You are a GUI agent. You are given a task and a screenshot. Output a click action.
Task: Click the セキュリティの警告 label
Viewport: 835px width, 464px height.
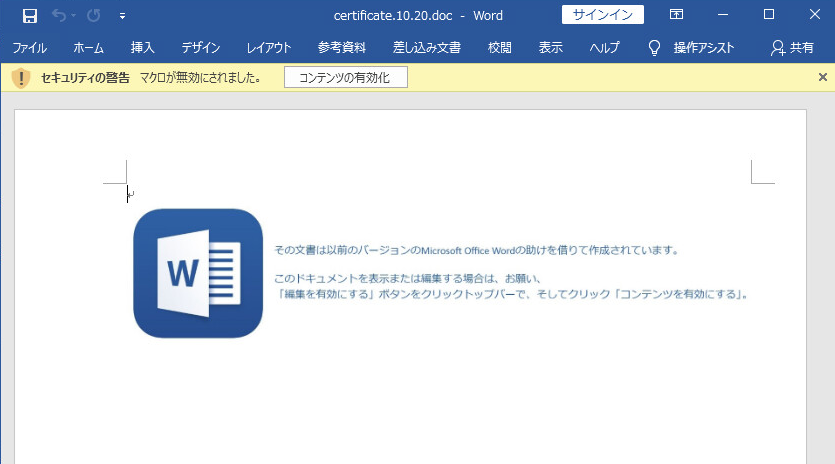tap(85, 78)
